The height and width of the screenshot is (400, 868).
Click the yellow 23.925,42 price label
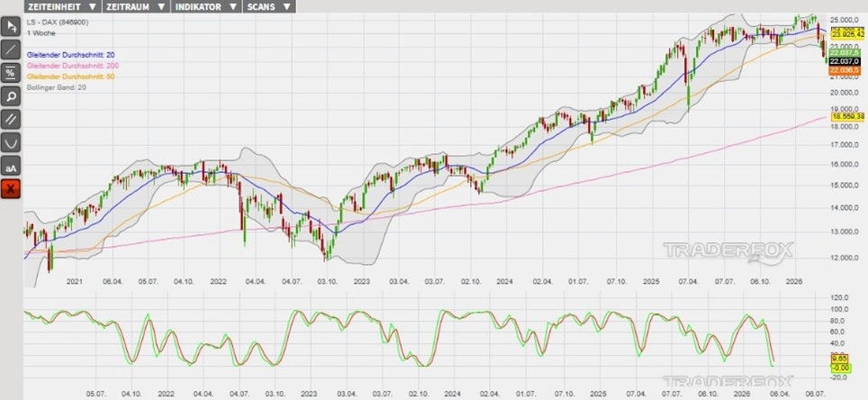click(846, 34)
